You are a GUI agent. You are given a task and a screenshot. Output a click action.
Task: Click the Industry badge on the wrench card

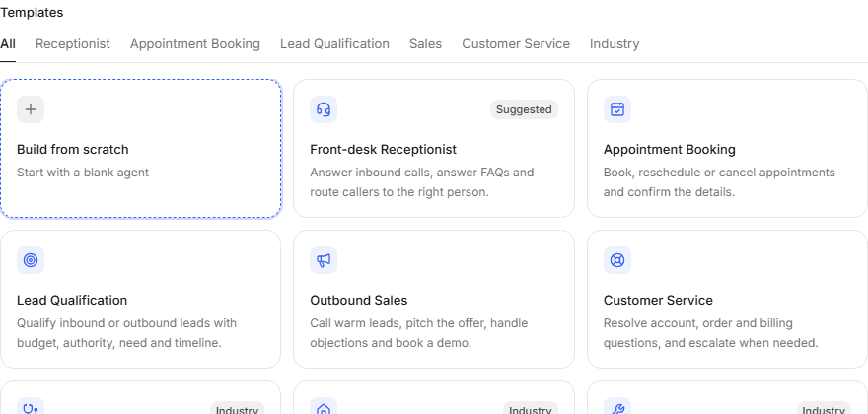tap(824, 408)
